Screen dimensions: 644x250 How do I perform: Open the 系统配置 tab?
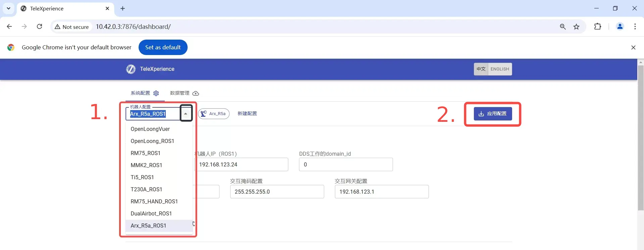[x=145, y=93]
